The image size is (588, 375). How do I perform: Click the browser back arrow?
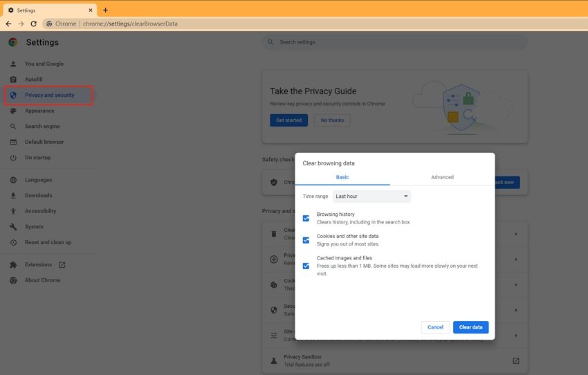[8, 24]
